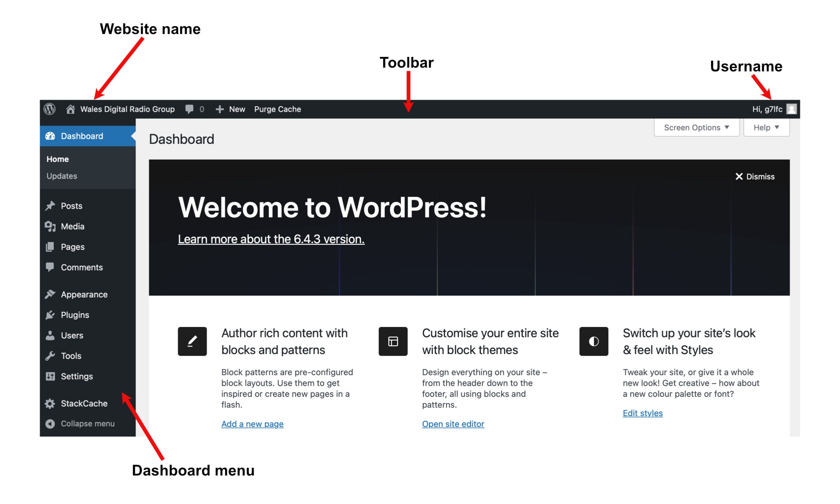The height and width of the screenshot is (504, 840).
Task: Click the Switch up your site's look heading
Action: point(689,341)
